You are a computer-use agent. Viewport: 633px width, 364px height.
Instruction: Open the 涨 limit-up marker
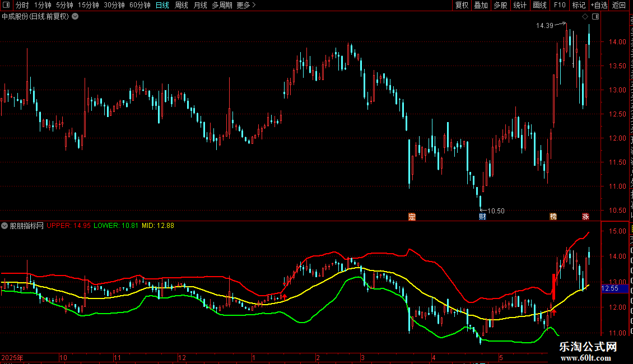tap(585, 217)
